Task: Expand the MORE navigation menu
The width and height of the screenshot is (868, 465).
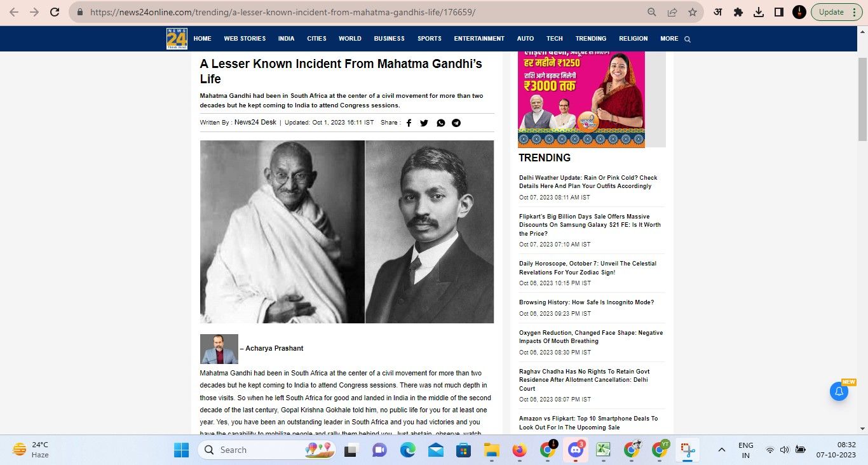Action: [x=668, y=39]
